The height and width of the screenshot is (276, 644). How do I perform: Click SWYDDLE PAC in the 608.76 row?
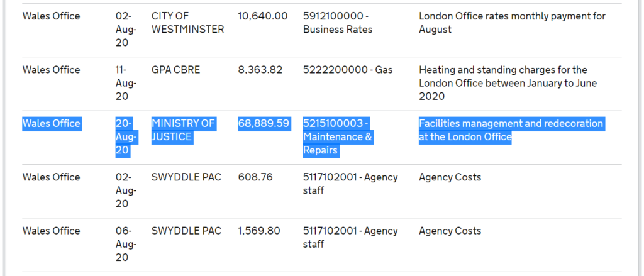click(186, 177)
